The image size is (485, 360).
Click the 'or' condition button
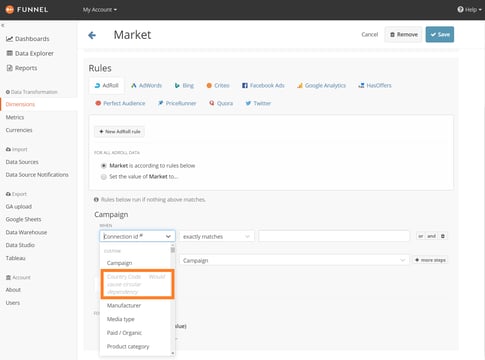(x=421, y=236)
